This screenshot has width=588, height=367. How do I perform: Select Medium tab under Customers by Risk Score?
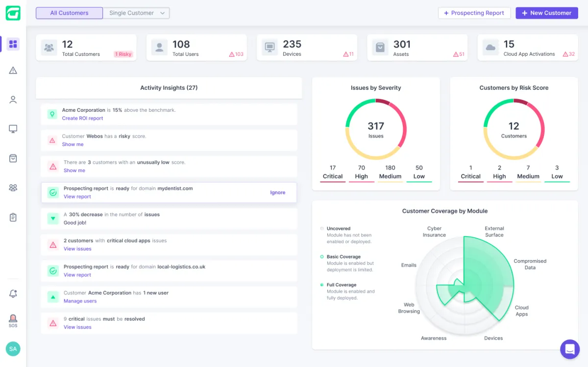(528, 172)
